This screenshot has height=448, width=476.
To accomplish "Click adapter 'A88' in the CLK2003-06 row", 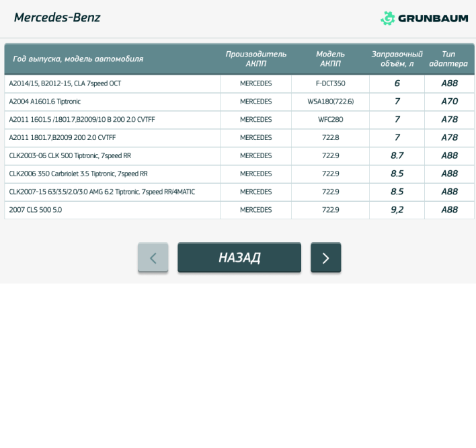I will [x=449, y=155].
